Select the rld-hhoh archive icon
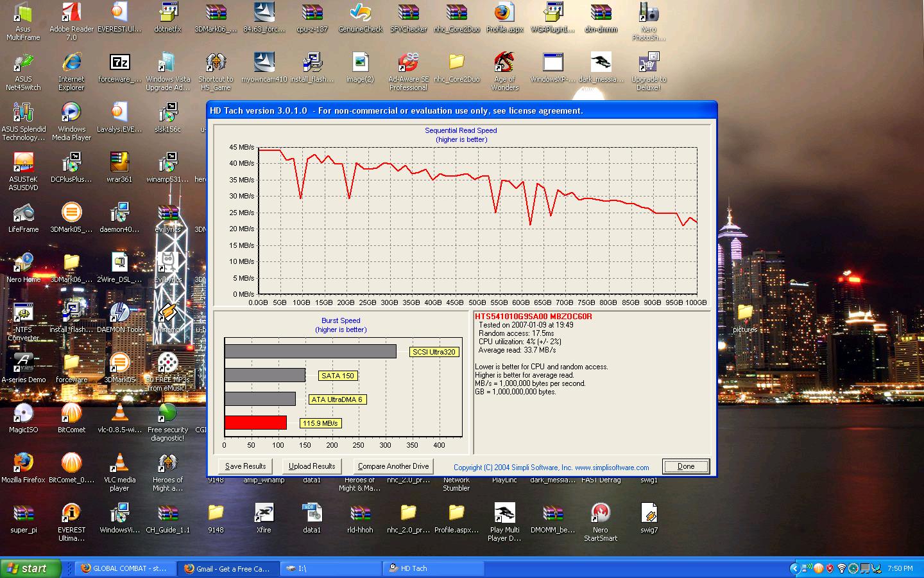The height and width of the screenshot is (578, 924). tap(360, 518)
